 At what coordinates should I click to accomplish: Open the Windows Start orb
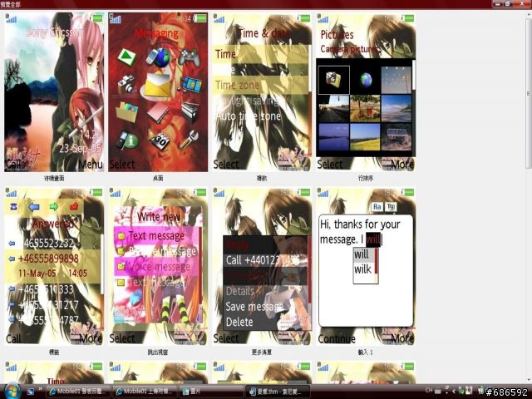coord(12,391)
